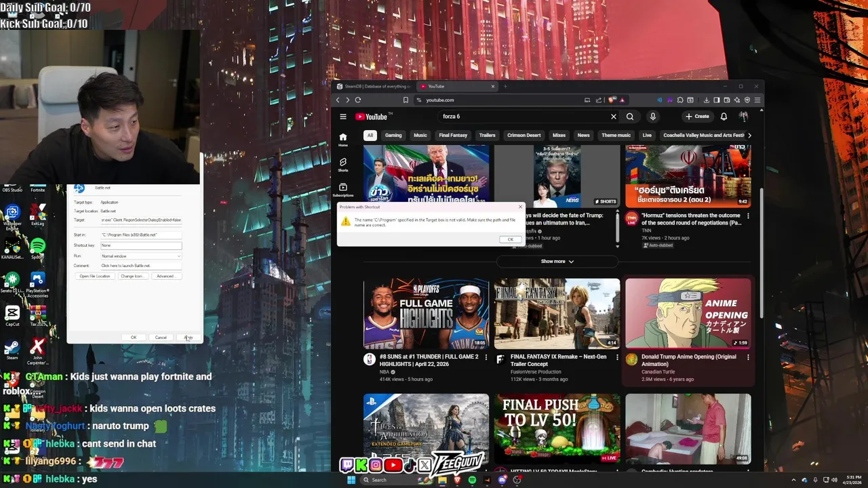Click the Brave Shields lion icon
This screenshot has height=488, width=868.
pyautogui.click(x=612, y=100)
